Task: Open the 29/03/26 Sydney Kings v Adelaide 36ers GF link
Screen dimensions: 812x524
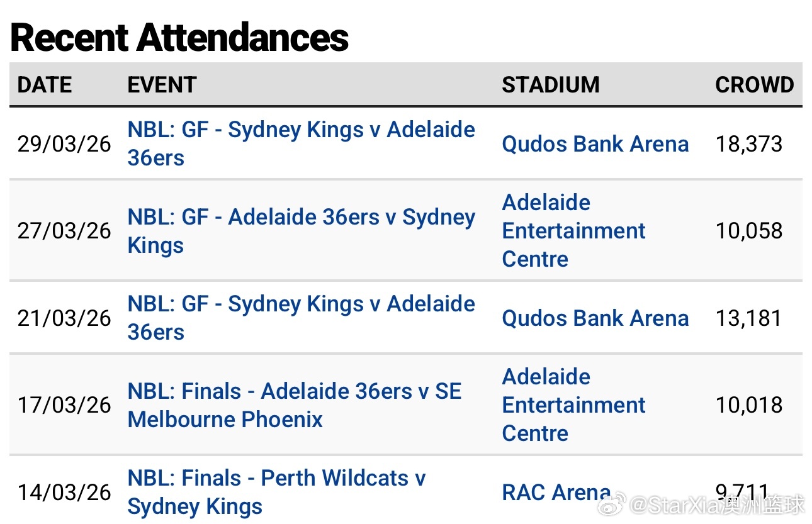Action: point(301,130)
